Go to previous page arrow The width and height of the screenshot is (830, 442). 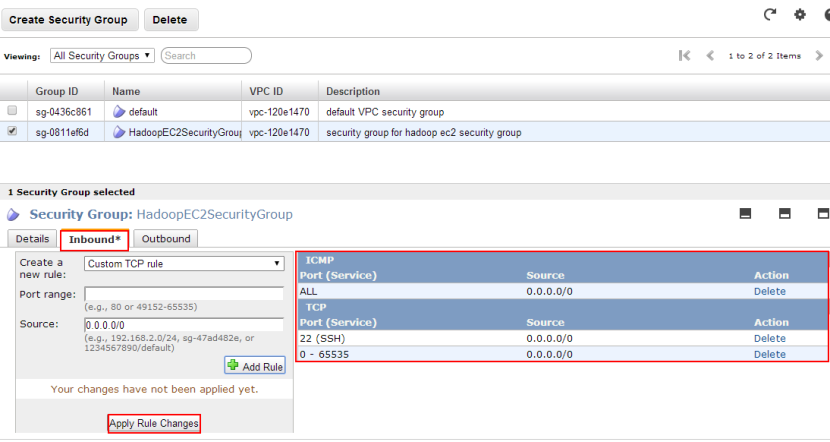pos(710,56)
